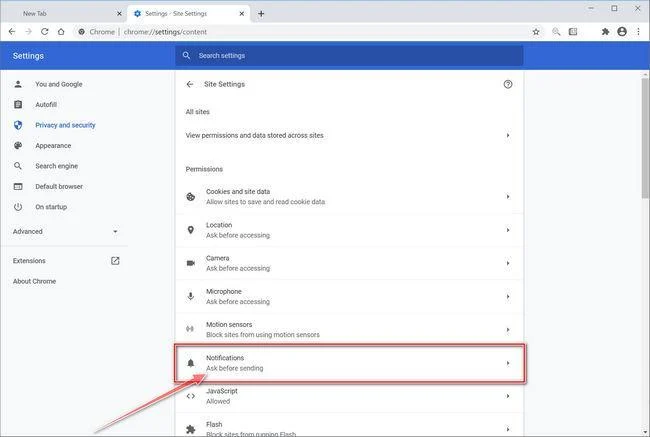Click the Notifications Ask before sending text
This screenshot has height=437, width=650.
[235, 368]
